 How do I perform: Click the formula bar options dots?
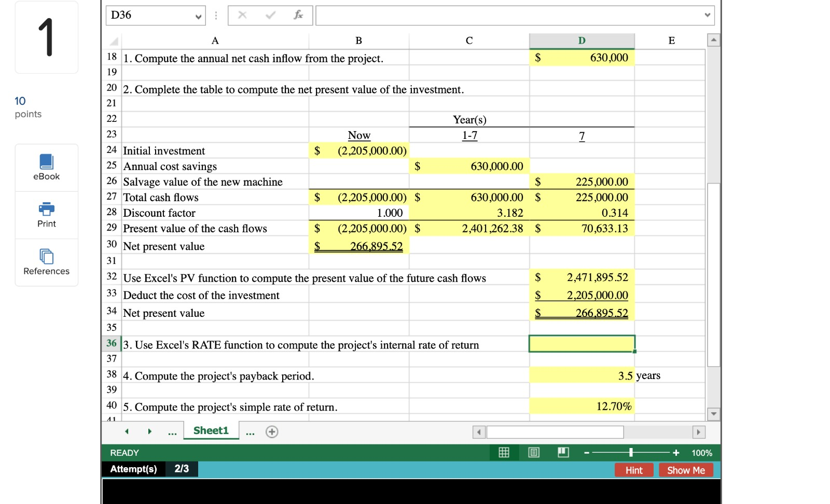click(216, 16)
